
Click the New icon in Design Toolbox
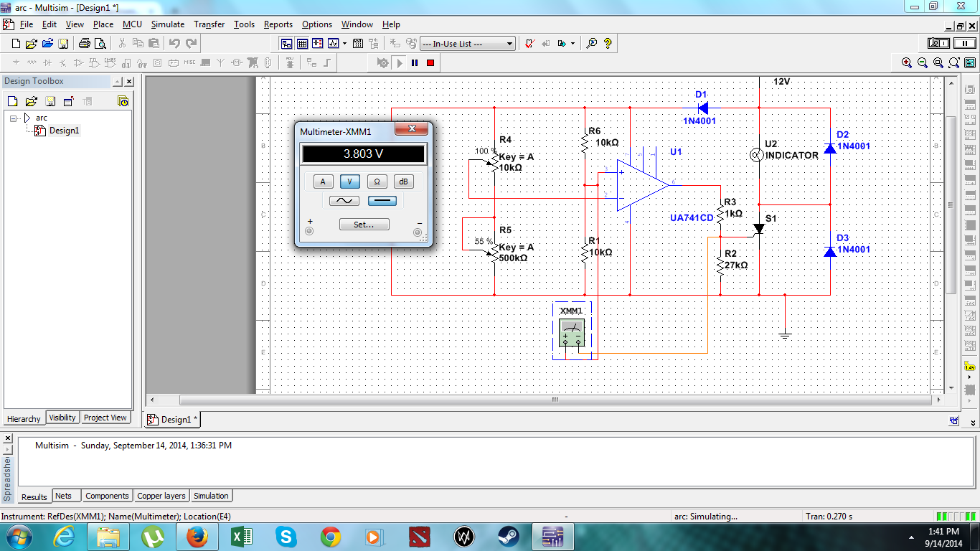coord(13,101)
